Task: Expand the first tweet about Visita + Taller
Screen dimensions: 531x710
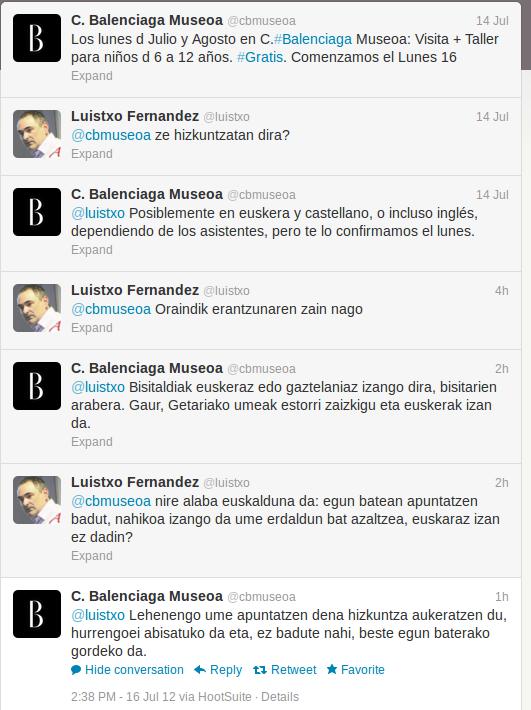Action: click(92, 76)
